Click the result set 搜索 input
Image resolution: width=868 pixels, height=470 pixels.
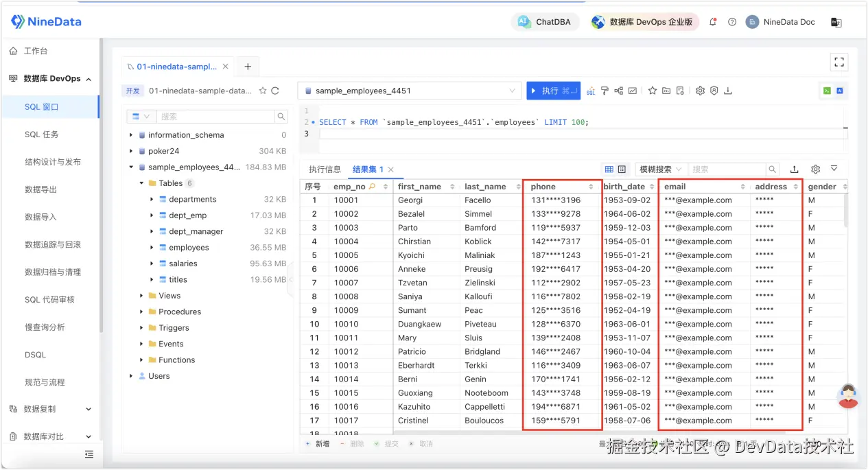tap(727, 169)
